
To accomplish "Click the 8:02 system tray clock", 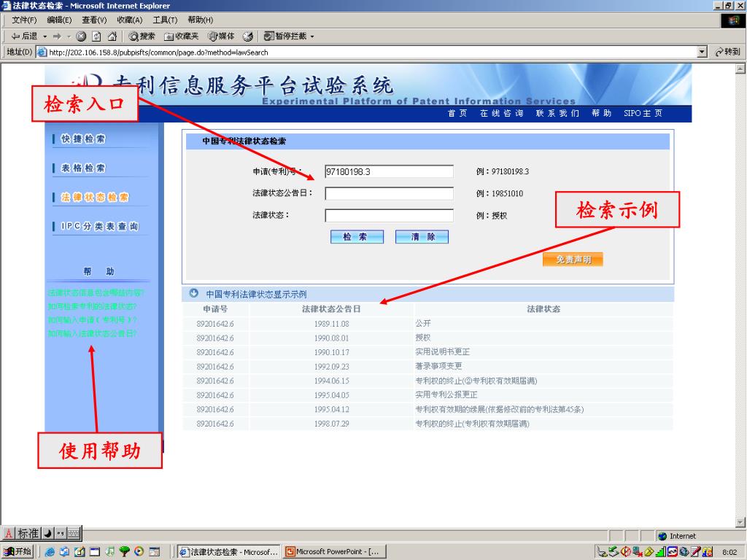I will coord(729,552).
